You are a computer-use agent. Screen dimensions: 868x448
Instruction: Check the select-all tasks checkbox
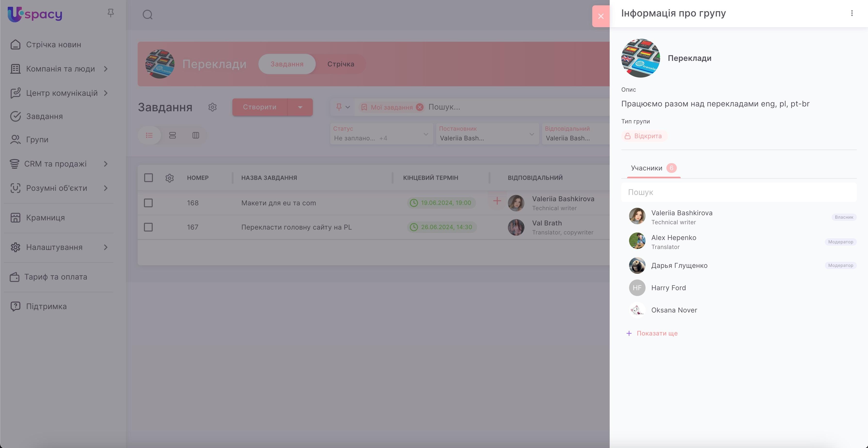point(149,178)
